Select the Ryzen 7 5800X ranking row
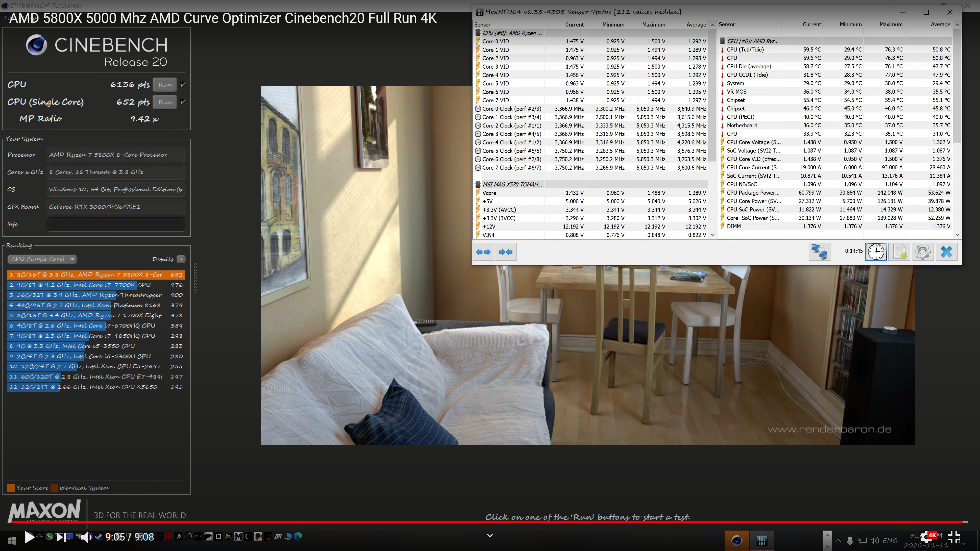The width and height of the screenshot is (980, 551). click(96, 274)
